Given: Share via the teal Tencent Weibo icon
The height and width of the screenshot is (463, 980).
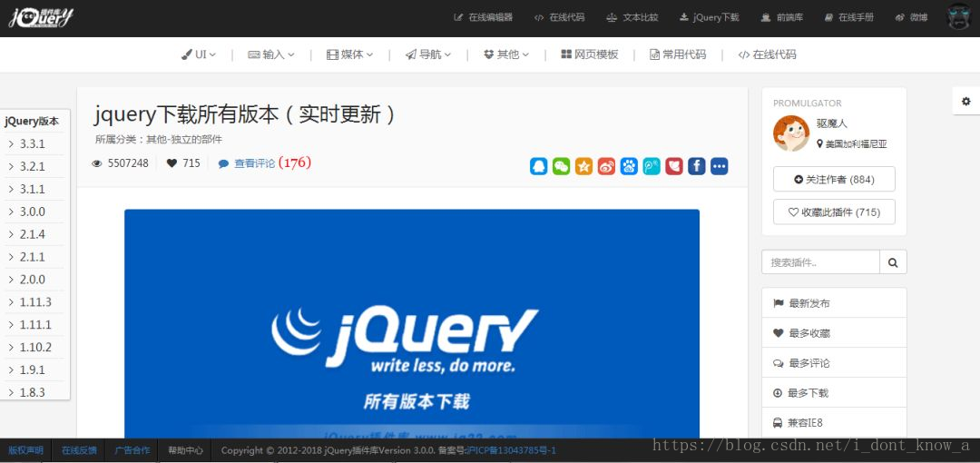Looking at the screenshot, I should point(652,166).
